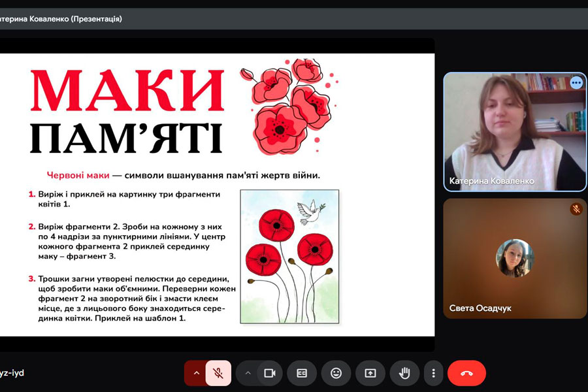Unmute the microphone in the call bar
Image resolution: width=588 pixels, height=392 pixels.
coord(219,373)
